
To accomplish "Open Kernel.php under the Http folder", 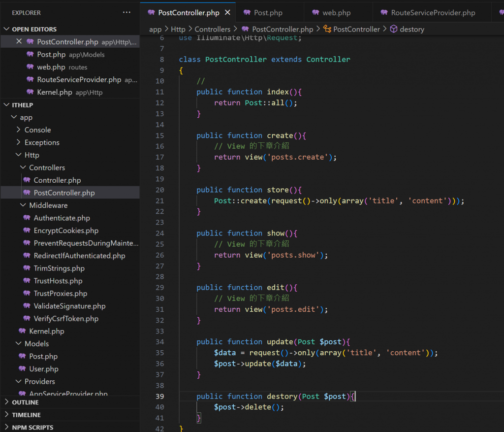I will [x=70, y=331].
